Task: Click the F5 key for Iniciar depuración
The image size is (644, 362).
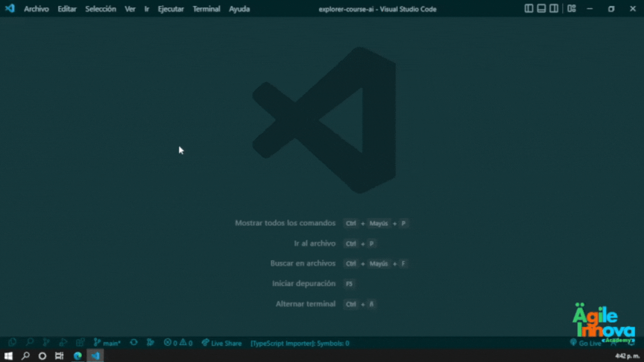Action: 349,284
